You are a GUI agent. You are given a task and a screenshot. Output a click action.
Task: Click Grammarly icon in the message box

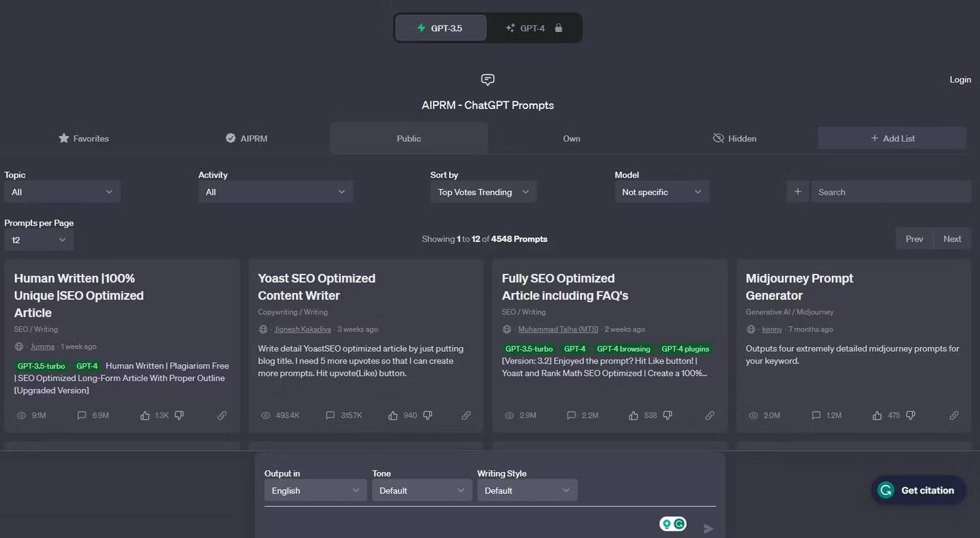coord(679,524)
